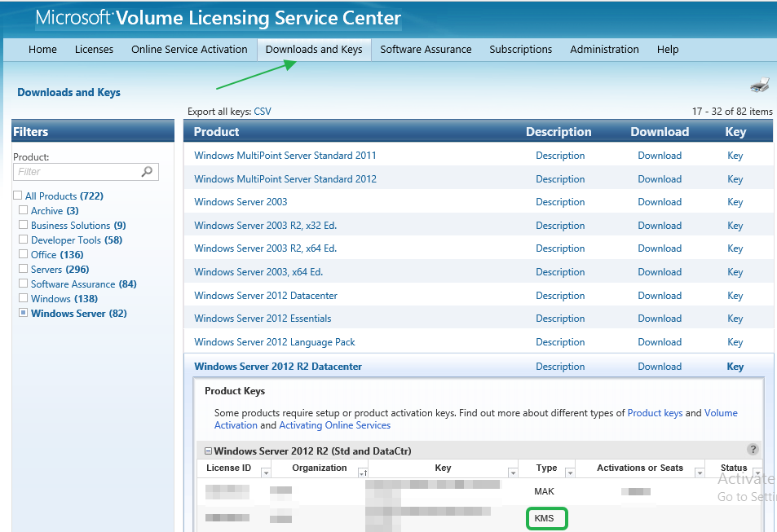Click Description for Windows Server 2012 Language Pack
Image resolution: width=777 pixels, height=532 pixels.
(560, 342)
